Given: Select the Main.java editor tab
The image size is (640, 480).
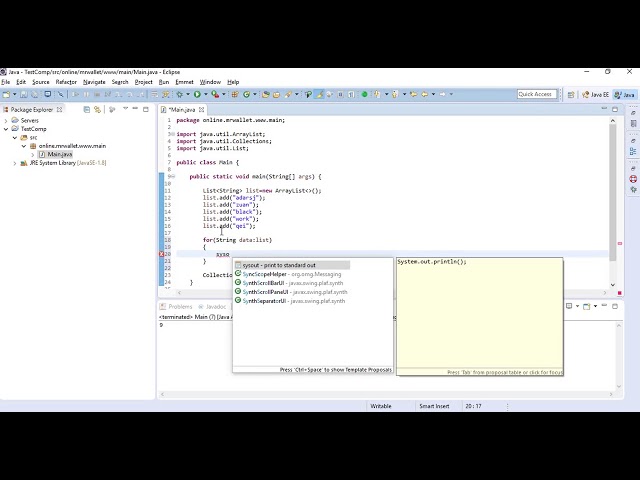Looking at the screenshot, I should point(182,110).
